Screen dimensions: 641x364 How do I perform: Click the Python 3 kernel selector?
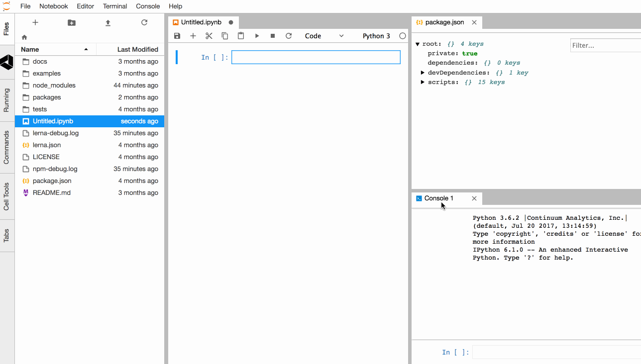click(x=376, y=35)
